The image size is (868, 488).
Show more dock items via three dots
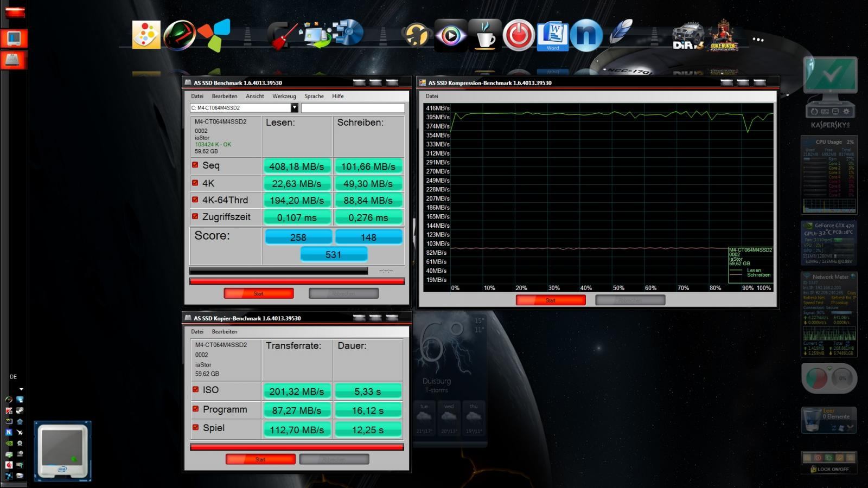tap(758, 40)
